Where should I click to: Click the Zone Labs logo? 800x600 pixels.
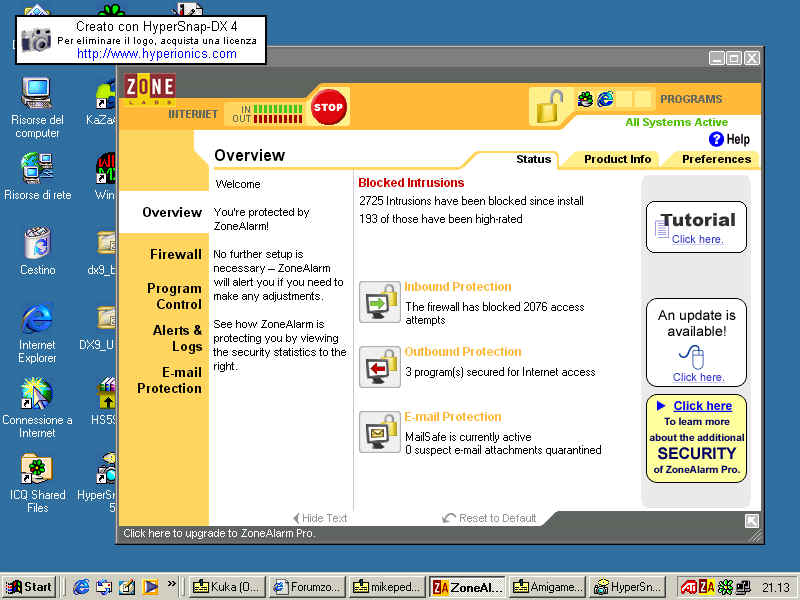coord(150,89)
